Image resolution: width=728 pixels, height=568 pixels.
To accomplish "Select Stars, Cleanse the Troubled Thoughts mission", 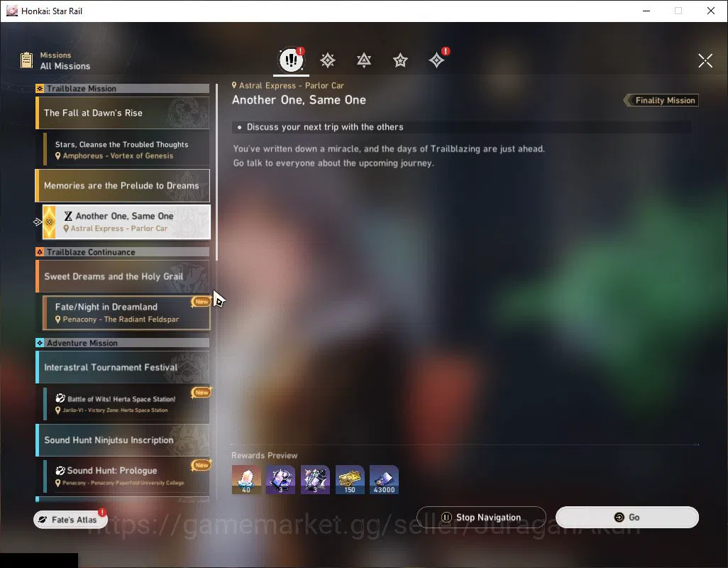I will 126,150.
